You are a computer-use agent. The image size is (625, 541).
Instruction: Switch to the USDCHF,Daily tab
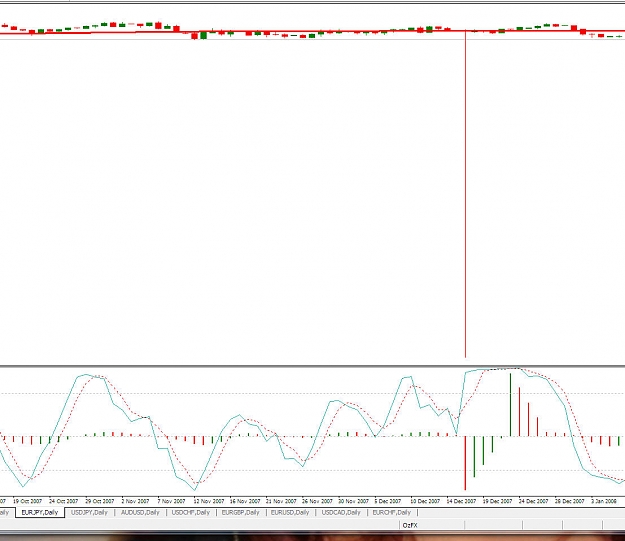pyautogui.click(x=191, y=512)
